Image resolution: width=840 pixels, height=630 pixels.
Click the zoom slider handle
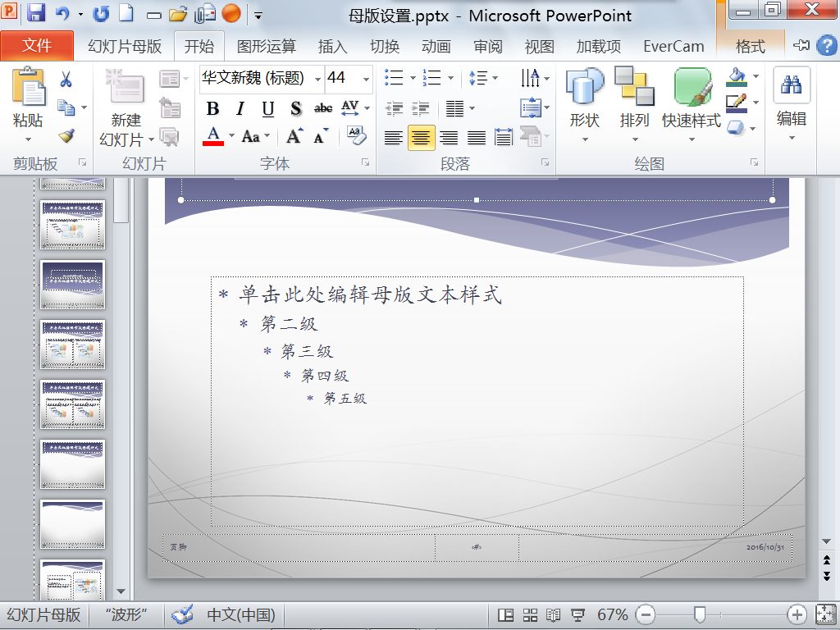click(x=699, y=614)
